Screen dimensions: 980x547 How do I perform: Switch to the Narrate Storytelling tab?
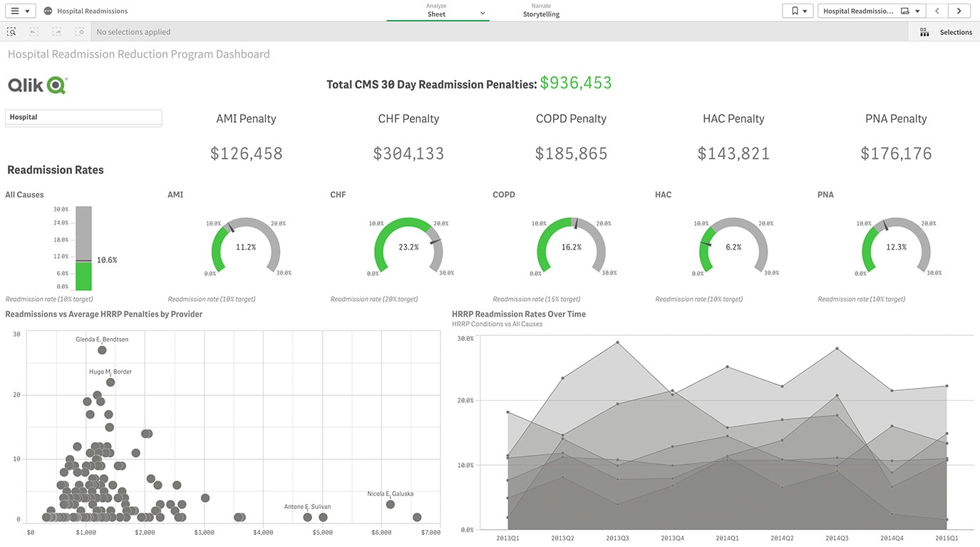click(x=541, y=11)
